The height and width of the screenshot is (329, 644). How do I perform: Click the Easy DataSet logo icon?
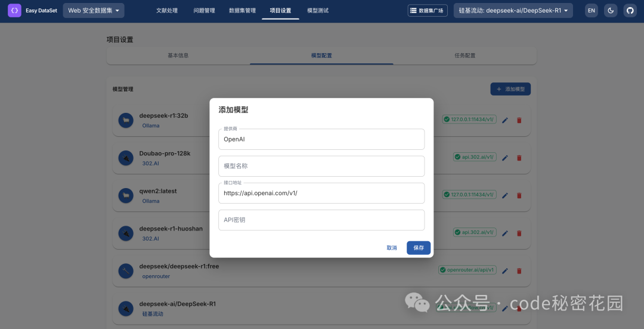pyautogui.click(x=14, y=10)
